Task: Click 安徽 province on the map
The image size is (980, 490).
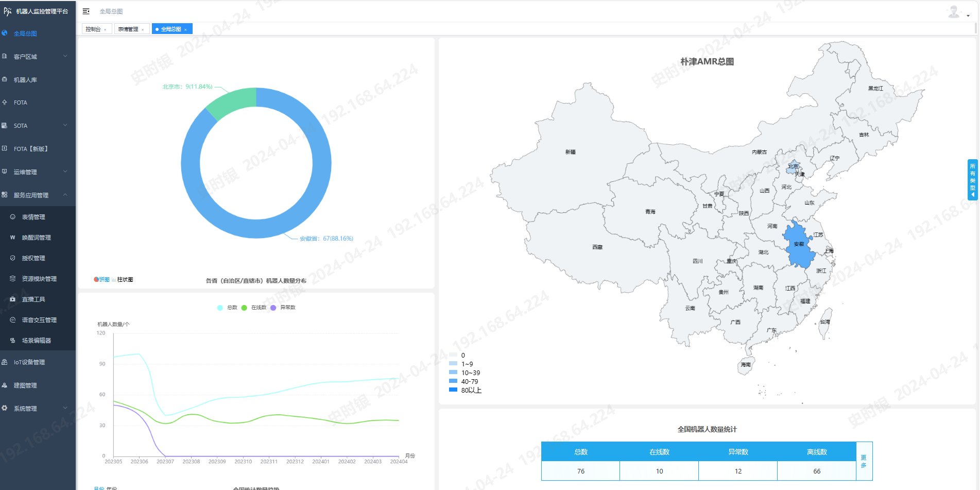Action: tap(798, 244)
